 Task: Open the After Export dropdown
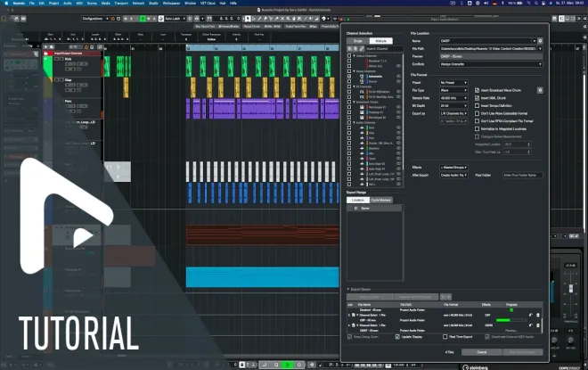click(x=453, y=176)
